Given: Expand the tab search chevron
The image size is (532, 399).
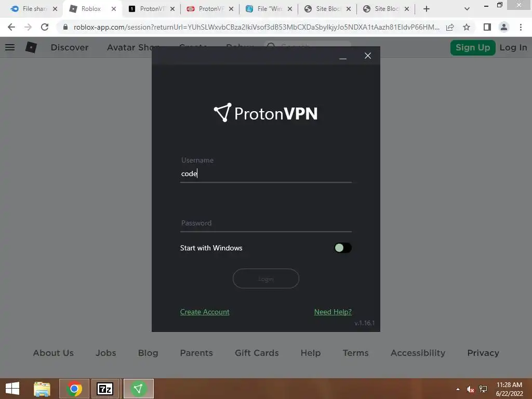Looking at the screenshot, I should tap(467, 9).
